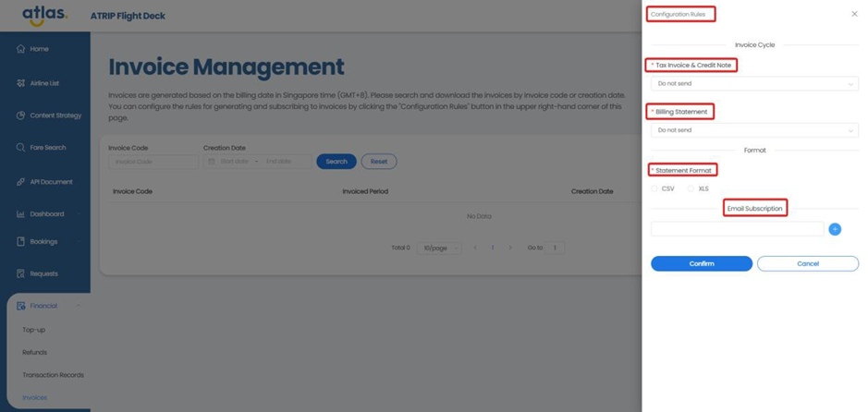Click the Bookings sidebar icon

point(20,242)
